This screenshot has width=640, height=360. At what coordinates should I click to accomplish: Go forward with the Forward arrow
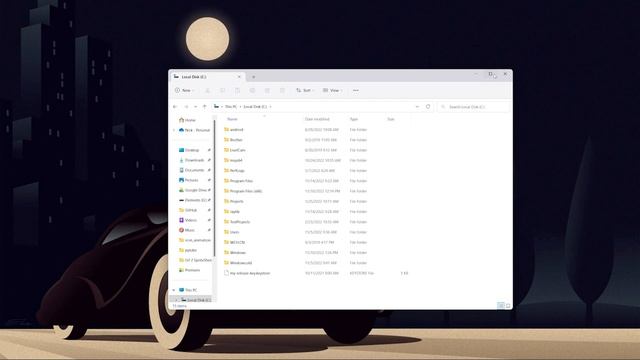[x=187, y=107]
